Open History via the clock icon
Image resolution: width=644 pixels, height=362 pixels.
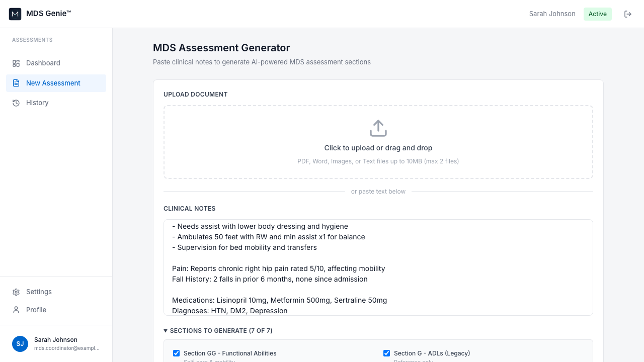[x=15, y=103]
